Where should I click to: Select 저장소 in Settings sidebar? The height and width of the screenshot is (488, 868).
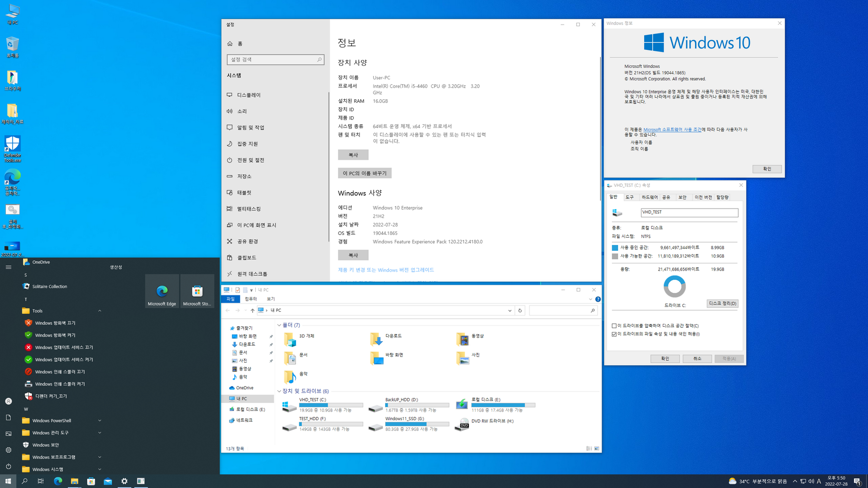point(275,176)
